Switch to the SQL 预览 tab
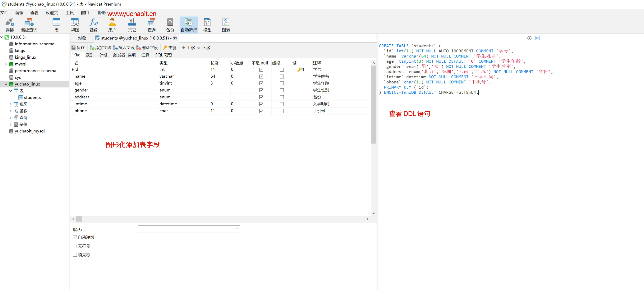 pyautogui.click(x=163, y=55)
